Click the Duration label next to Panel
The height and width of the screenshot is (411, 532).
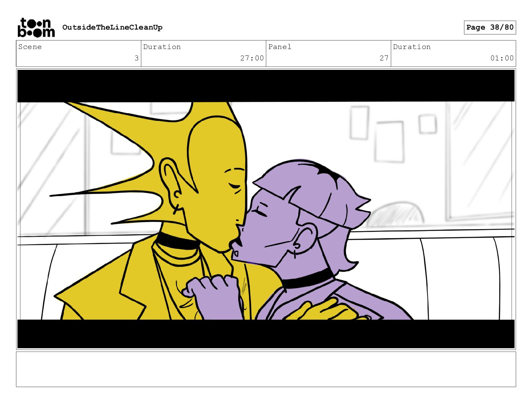(x=412, y=47)
